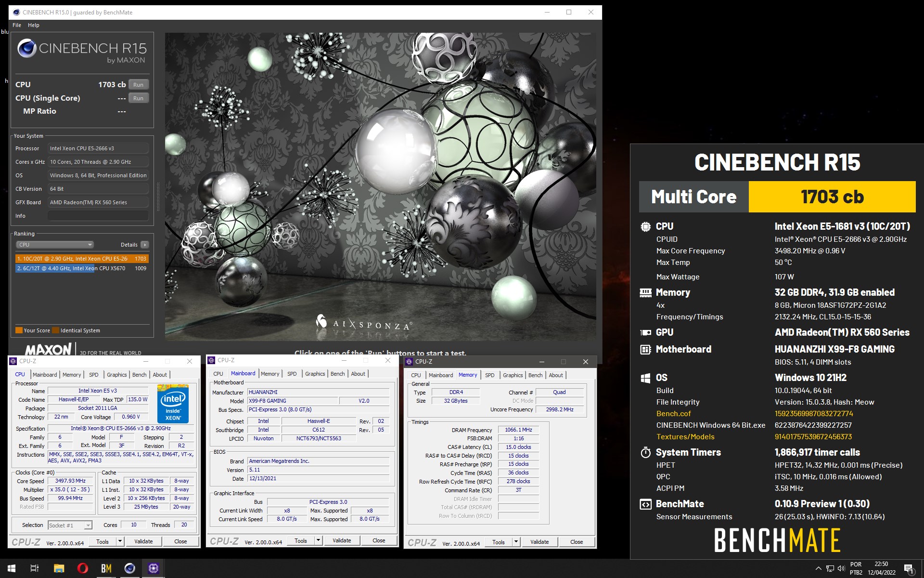Click the Core Speed 3497.93 MHz value
Viewport: 924px width, 578px height.
tap(70, 481)
